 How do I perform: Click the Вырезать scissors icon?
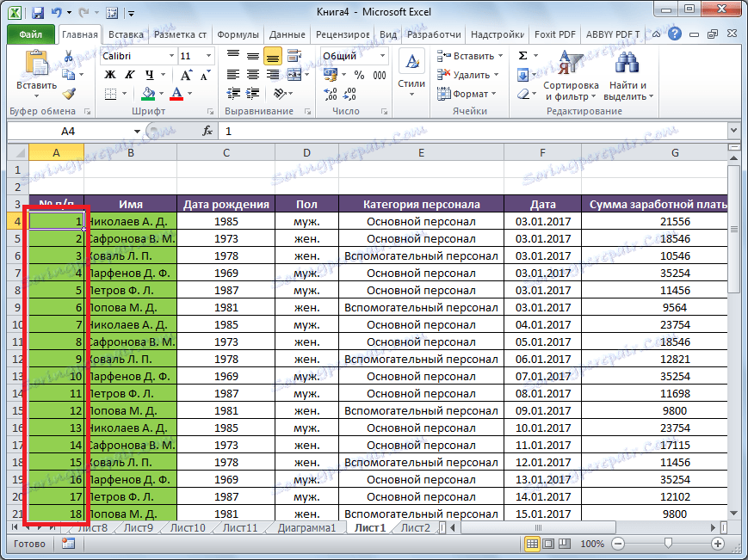tap(69, 56)
